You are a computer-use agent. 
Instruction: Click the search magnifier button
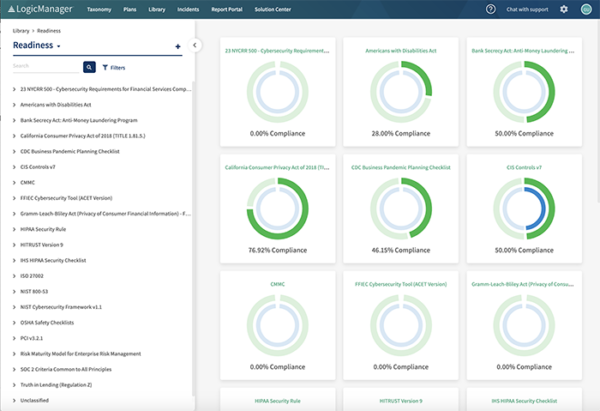89,67
